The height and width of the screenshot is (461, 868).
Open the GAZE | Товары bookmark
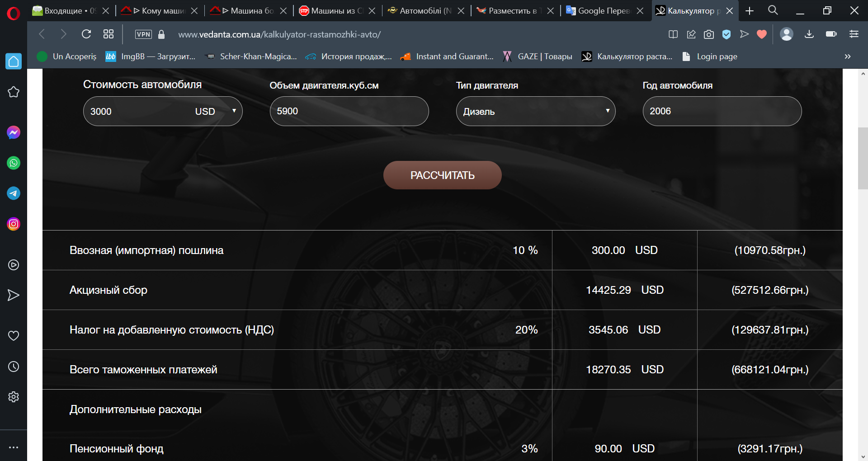537,56
